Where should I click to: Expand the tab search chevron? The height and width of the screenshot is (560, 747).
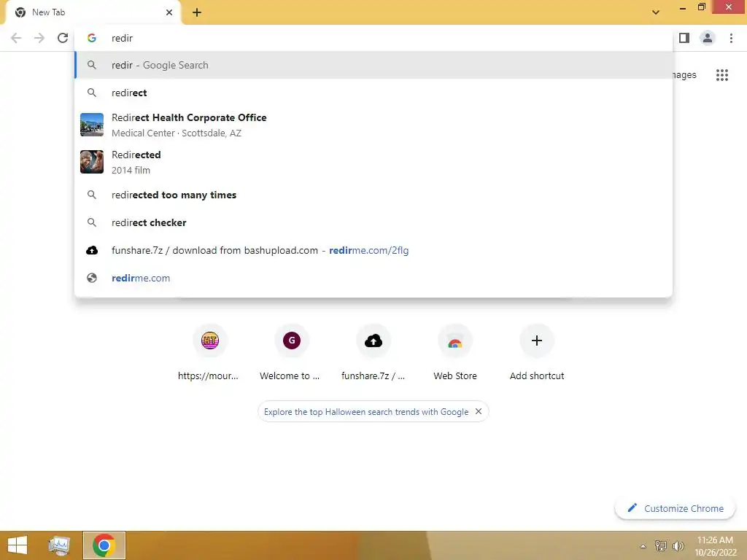[x=656, y=12]
